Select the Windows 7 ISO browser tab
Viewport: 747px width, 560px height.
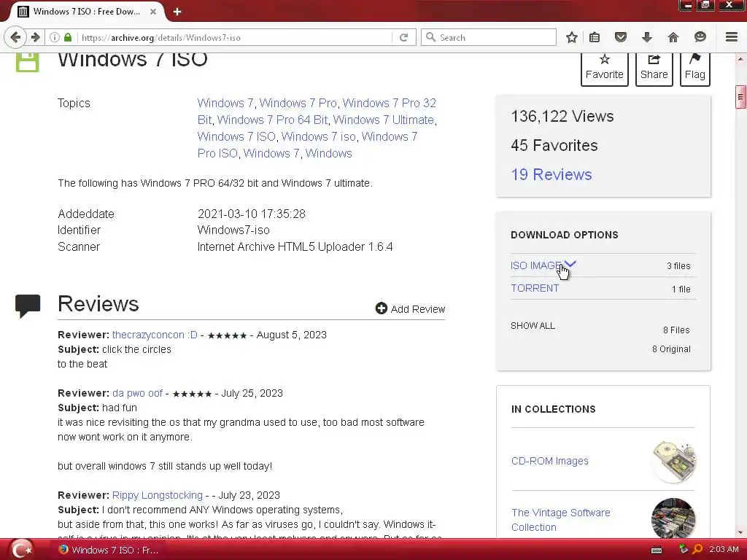[86, 12]
